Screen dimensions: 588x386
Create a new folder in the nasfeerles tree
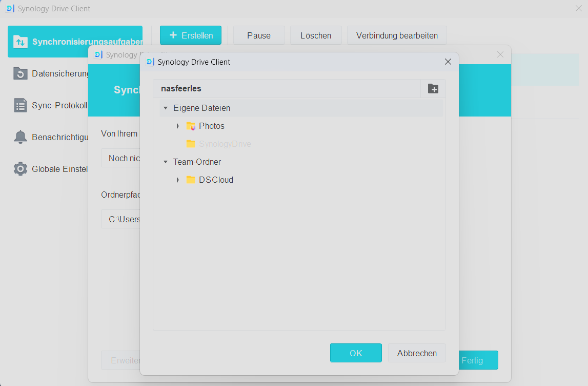pos(433,89)
